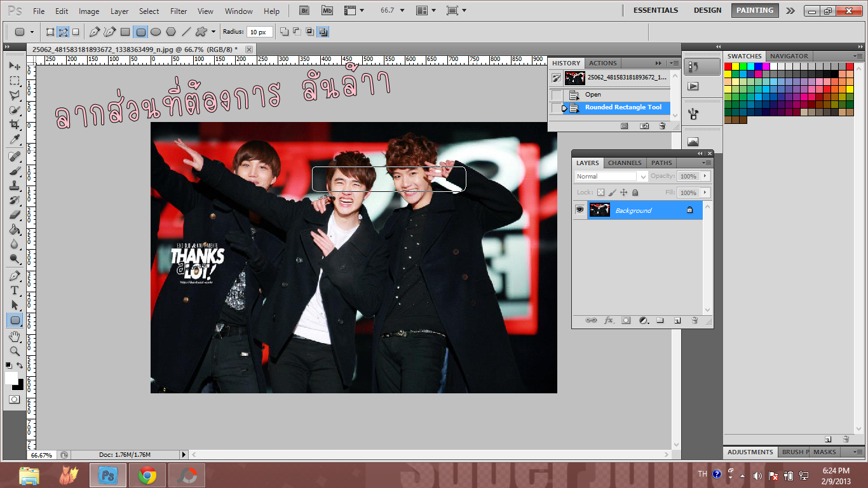Choose the Ellipse shape in options bar
This screenshot has width=868, height=488.
pyautogui.click(x=156, y=32)
